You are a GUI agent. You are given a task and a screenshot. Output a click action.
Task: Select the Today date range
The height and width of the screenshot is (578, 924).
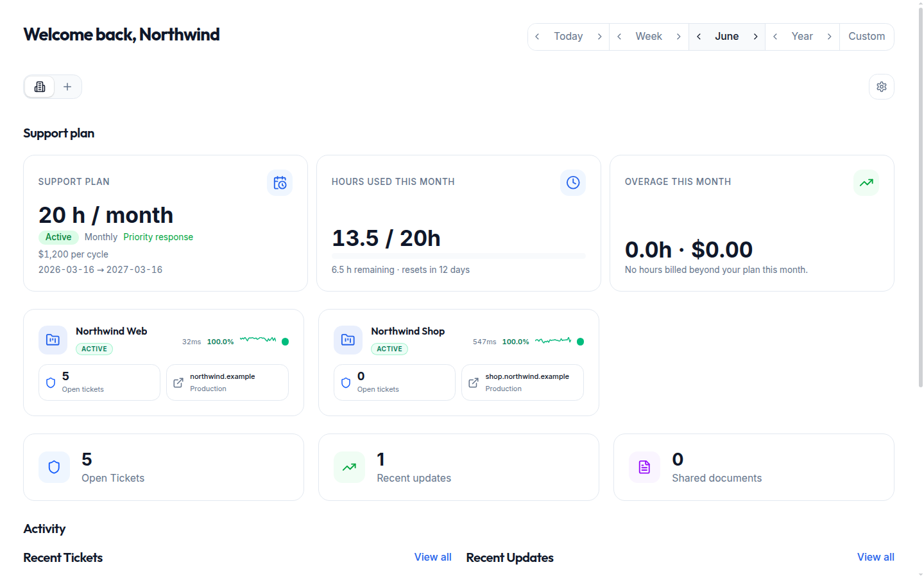pos(569,37)
